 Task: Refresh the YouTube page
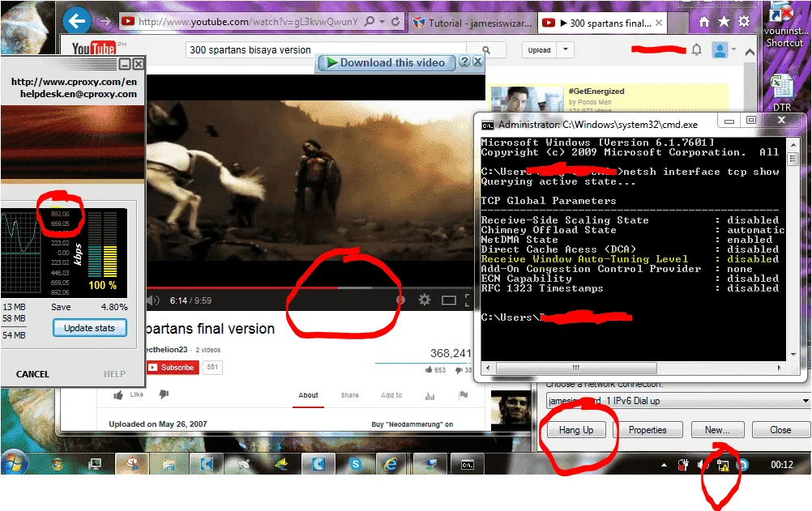point(395,22)
